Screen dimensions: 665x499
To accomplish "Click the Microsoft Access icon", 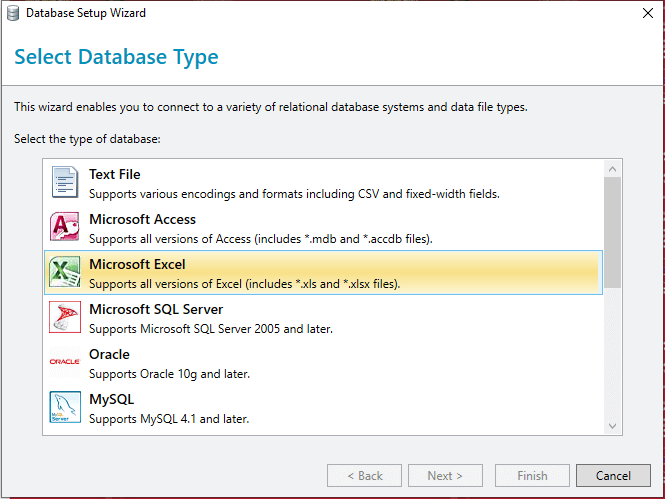I will [x=64, y=227].
